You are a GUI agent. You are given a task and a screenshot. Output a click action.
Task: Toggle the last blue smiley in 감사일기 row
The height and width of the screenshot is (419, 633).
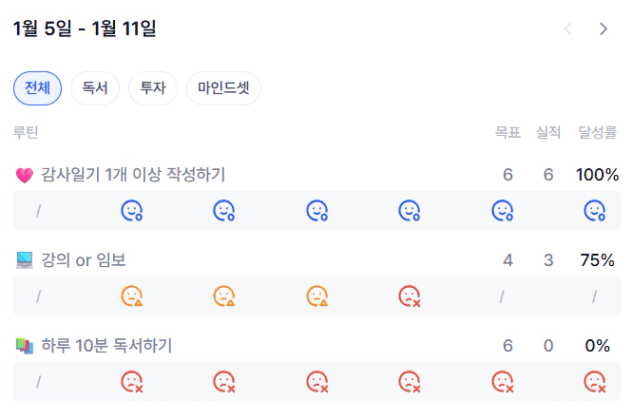click(595, 210)
